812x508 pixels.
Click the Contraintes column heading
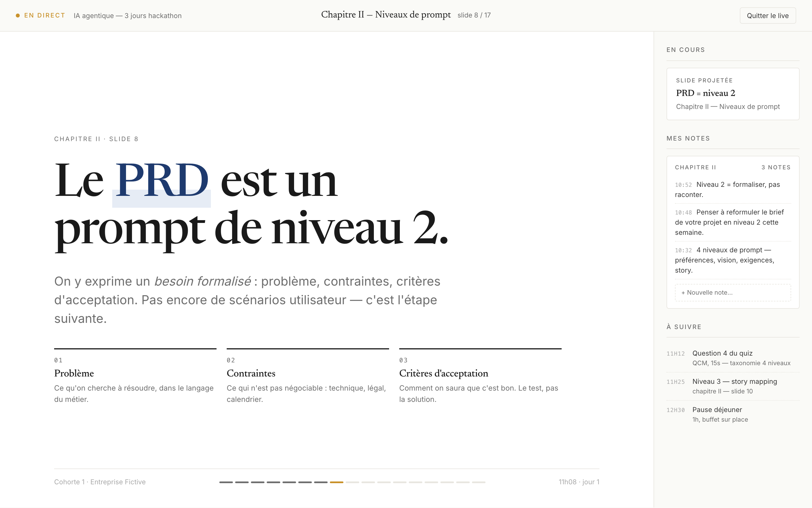point(251,373)
